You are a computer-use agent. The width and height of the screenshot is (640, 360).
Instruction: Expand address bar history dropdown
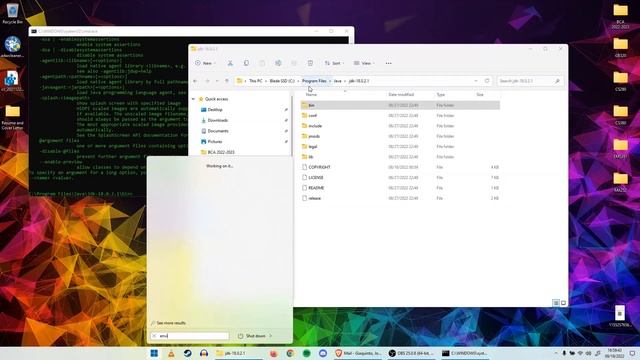coord(476,81)
